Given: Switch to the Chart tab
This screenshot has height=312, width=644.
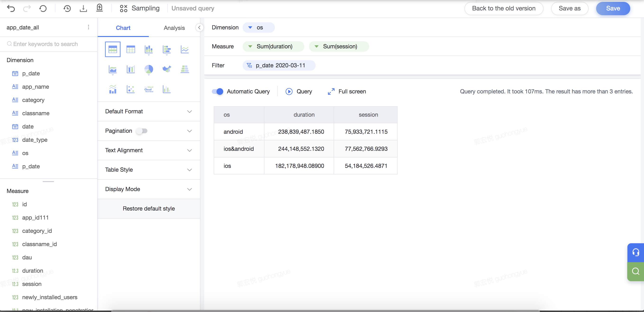Looking at the screenshot, I should 123,28.
